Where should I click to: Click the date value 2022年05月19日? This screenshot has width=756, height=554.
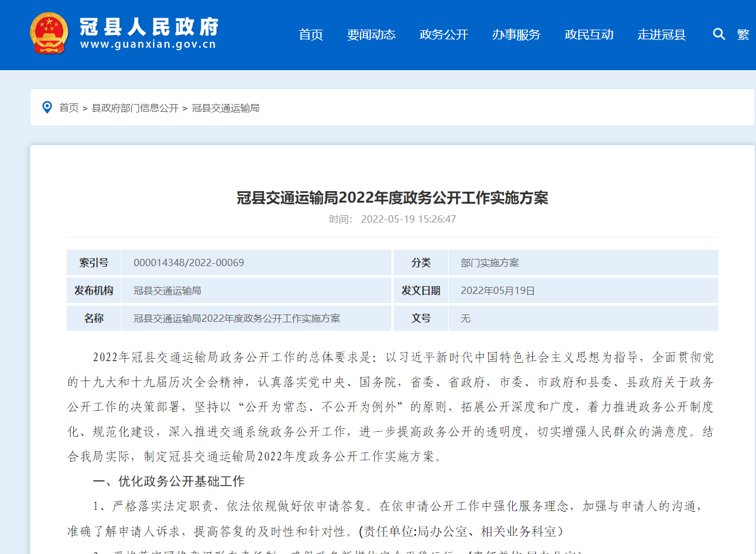(498, 290)
